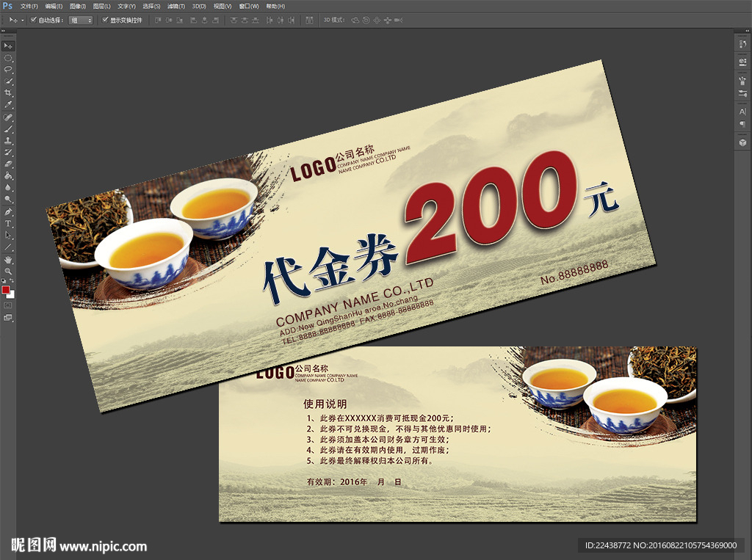Image resolution: width=752 pixels, height=560 pixels.
Task: Open the 选择(S) menu
Action: click(151, 6)
